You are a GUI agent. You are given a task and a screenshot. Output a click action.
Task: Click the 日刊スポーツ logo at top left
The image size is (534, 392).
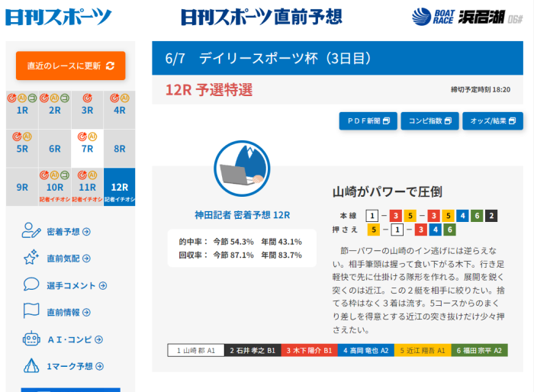59,17
